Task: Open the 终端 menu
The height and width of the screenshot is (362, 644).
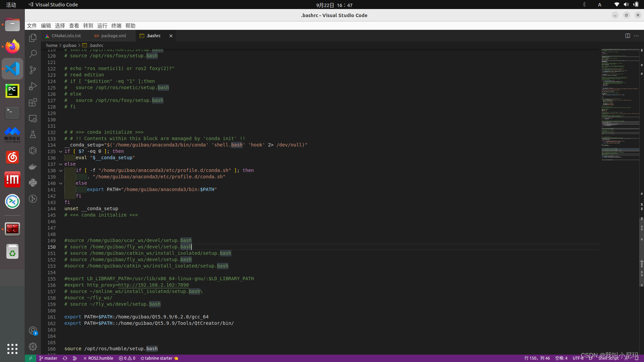Action: [x=116, y=25]
